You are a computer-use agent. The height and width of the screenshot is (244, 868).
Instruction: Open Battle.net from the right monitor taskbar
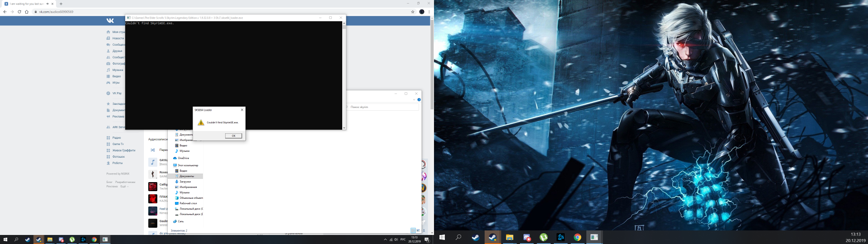tap(561, 237)
